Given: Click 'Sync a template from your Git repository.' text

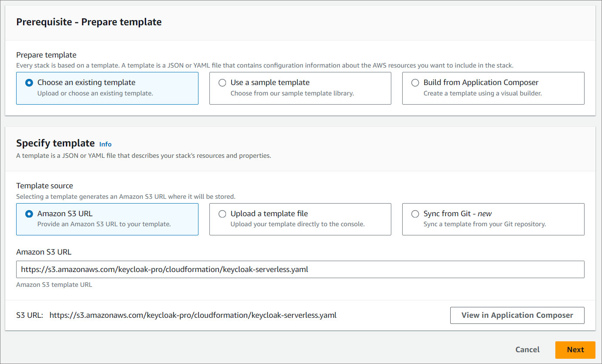Looking at the screenshot, I should click(x=485, y=224).
